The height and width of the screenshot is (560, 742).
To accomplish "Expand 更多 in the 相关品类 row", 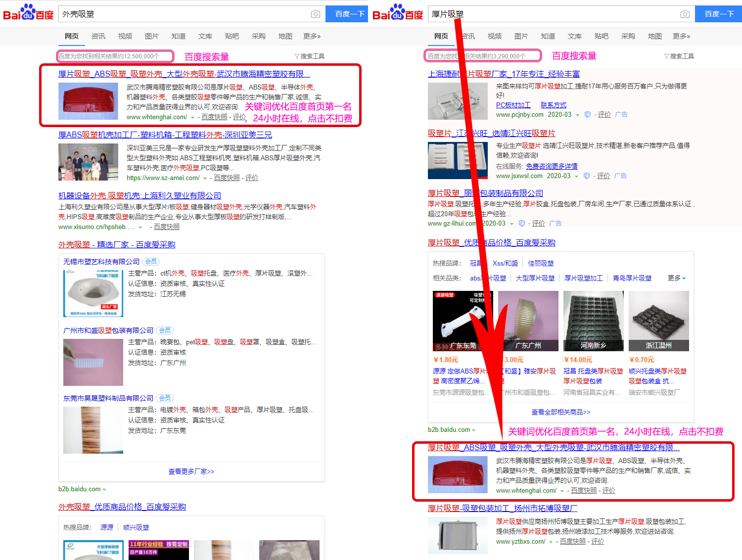I will 677,278.
